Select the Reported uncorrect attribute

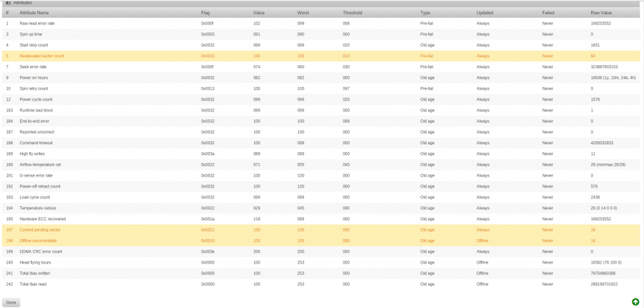(37, 132)
